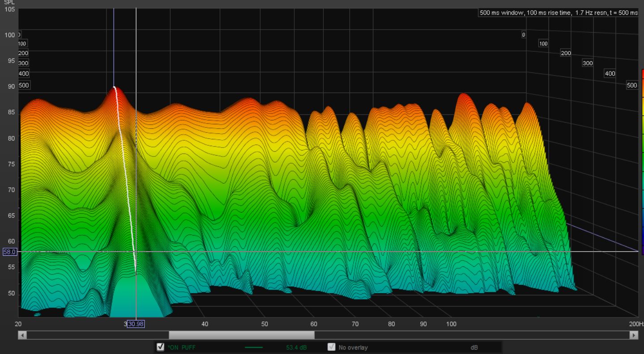Toggle the No overlay checkbox
Image resolution: width=644 pixels, height=354 pixels.
(x=331, y=347)
